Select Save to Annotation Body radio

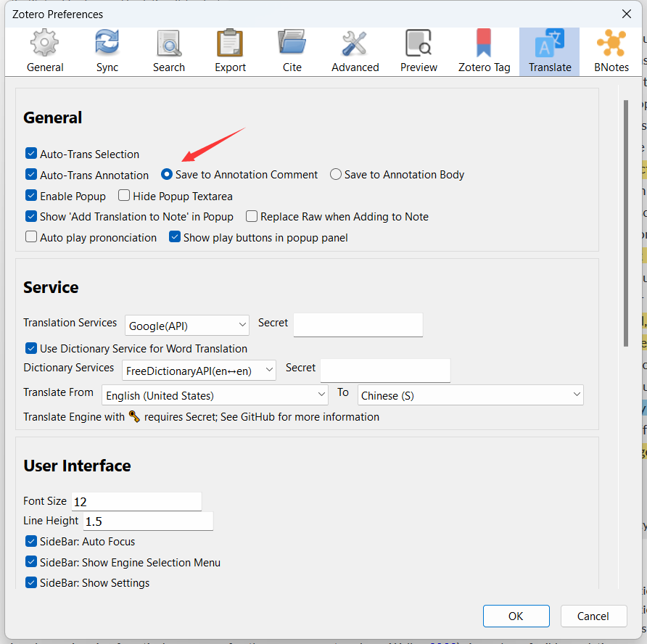[335, 175]
